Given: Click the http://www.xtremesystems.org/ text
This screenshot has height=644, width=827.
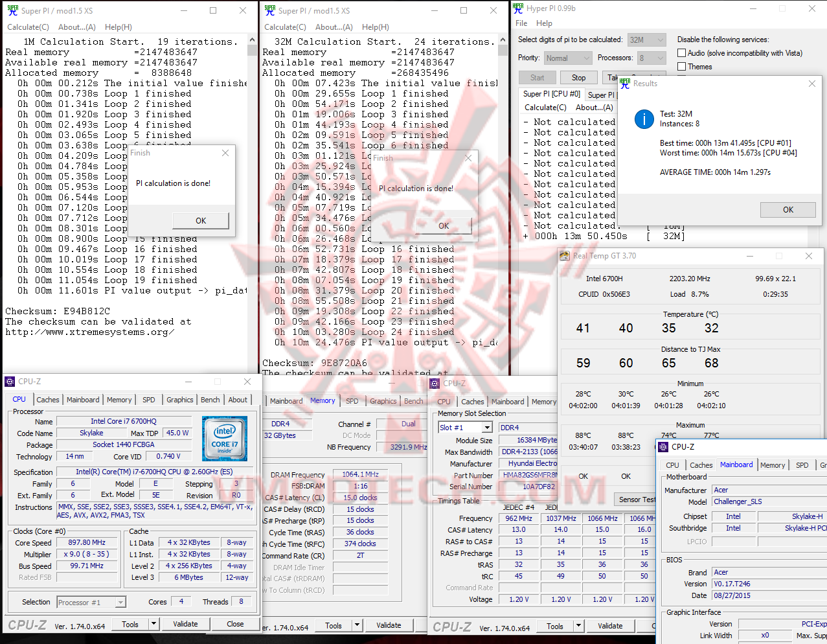Looking at the screenshot, I should pyautogui.click(x=90, y=332).
